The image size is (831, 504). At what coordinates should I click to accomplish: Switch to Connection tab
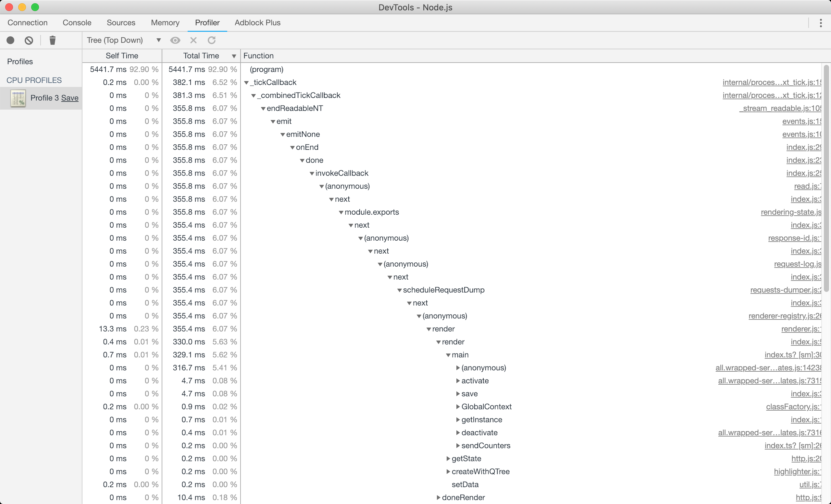pos(28,23)
